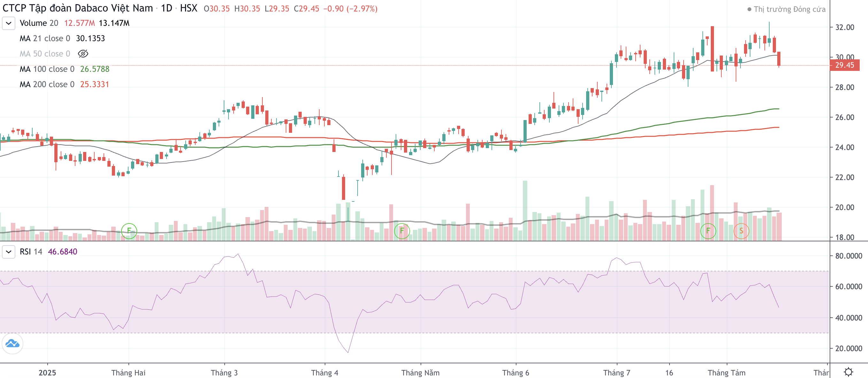The height and width of the screenshot is (378, 868).
Task: Click the 24.00 price axis label
Action: pyautogui.click(x=844, y=147)
